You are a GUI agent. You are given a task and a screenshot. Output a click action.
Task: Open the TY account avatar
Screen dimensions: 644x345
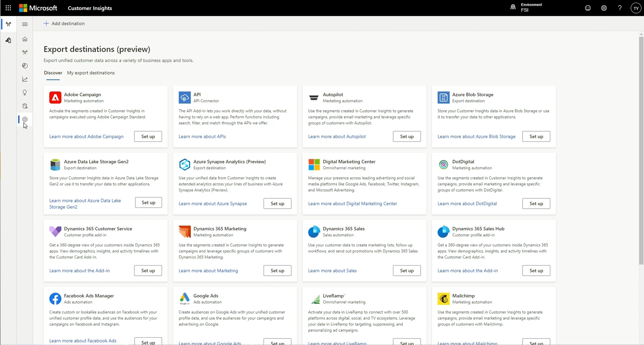636,8
